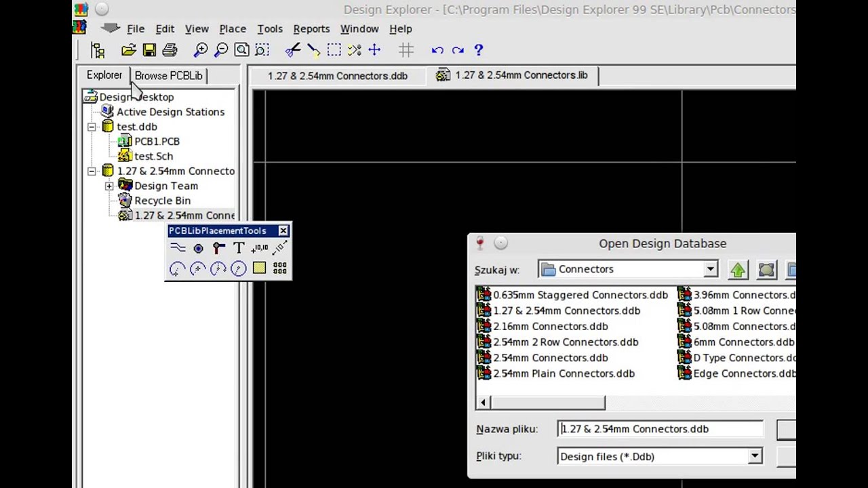Image resolution: width=868 pixels, height=488 pixels.
Task: Select the Place String text tool
Action: point(239,248)
